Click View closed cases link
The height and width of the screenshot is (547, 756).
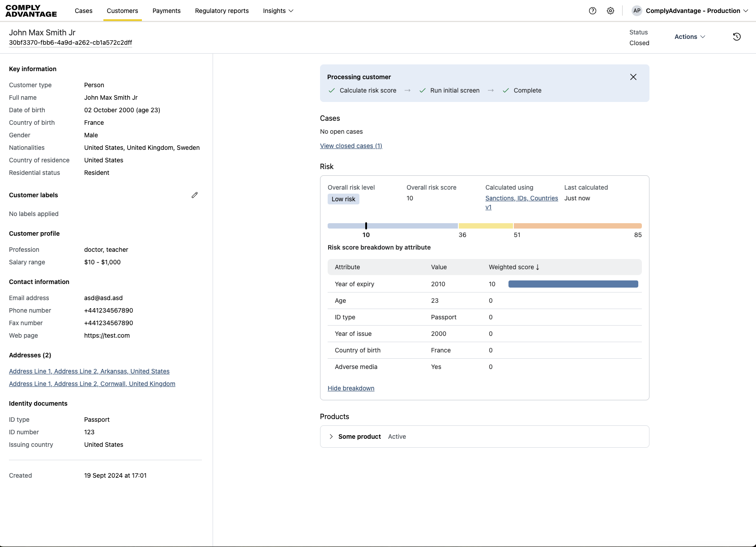point(351,146)
